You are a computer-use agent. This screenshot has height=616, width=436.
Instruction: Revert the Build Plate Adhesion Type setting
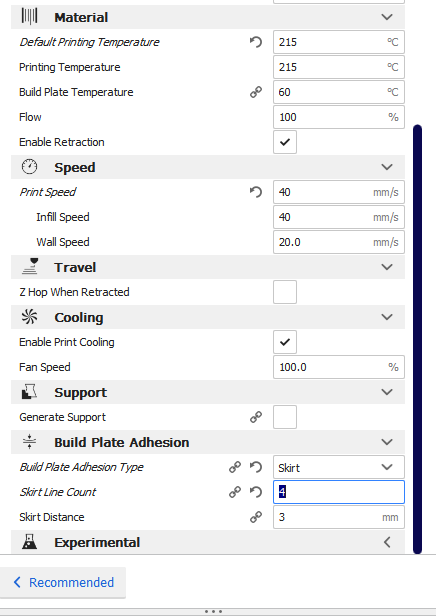[256, 467]
